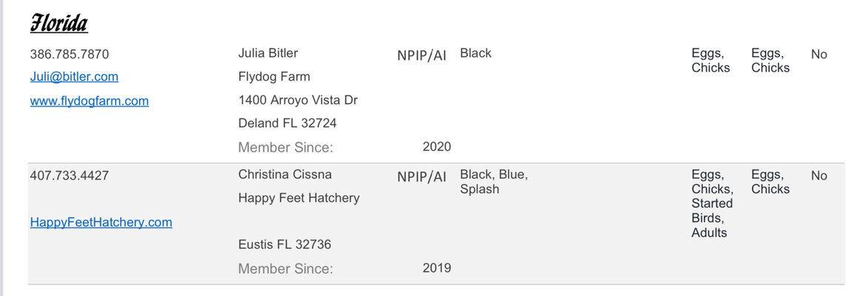Image resolution: width=868 pixels, height=296 pixels.
Task: Click the member since year 2019
Action: point(437,269)
